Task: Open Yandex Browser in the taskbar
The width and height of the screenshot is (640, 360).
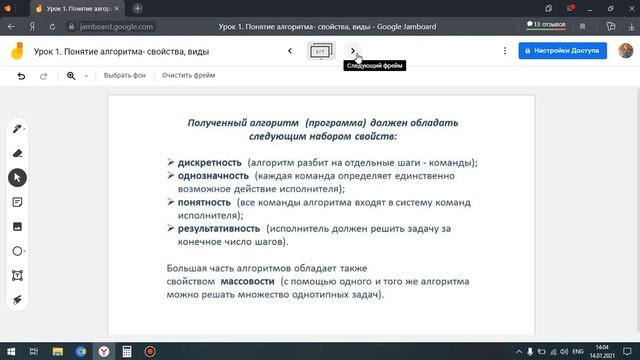Action: 104,351
